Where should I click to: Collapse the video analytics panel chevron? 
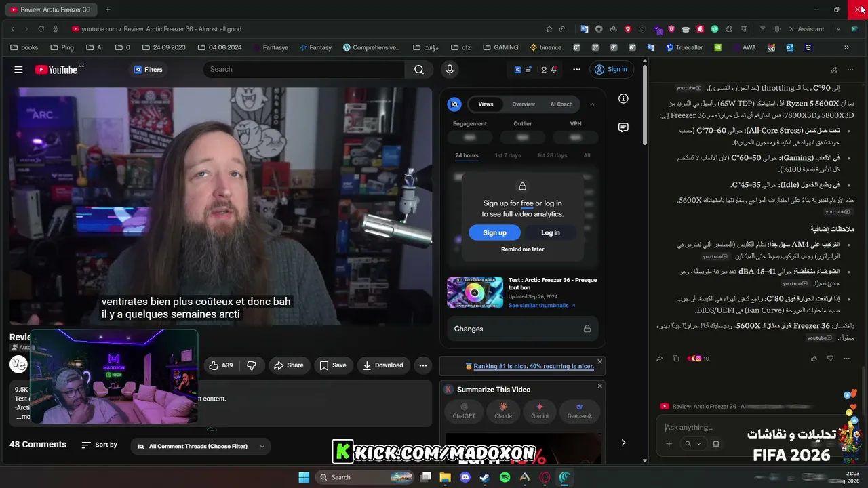(x=592, y=104)
